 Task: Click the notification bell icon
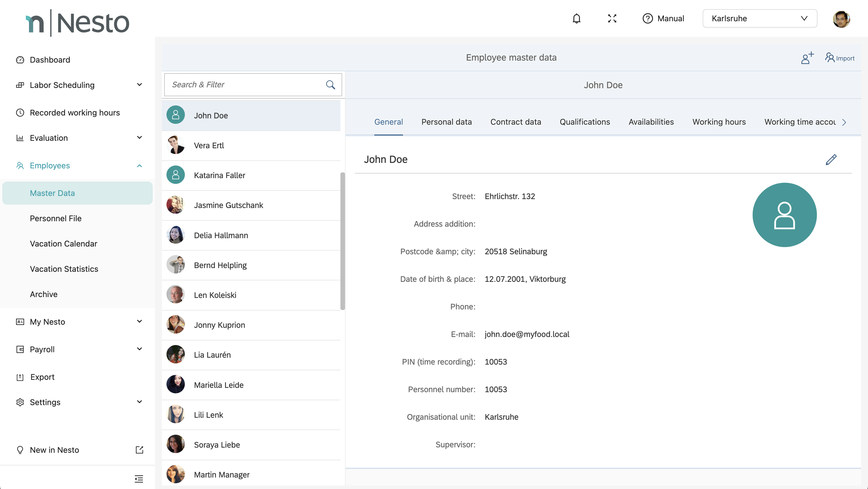pos(577,19)
